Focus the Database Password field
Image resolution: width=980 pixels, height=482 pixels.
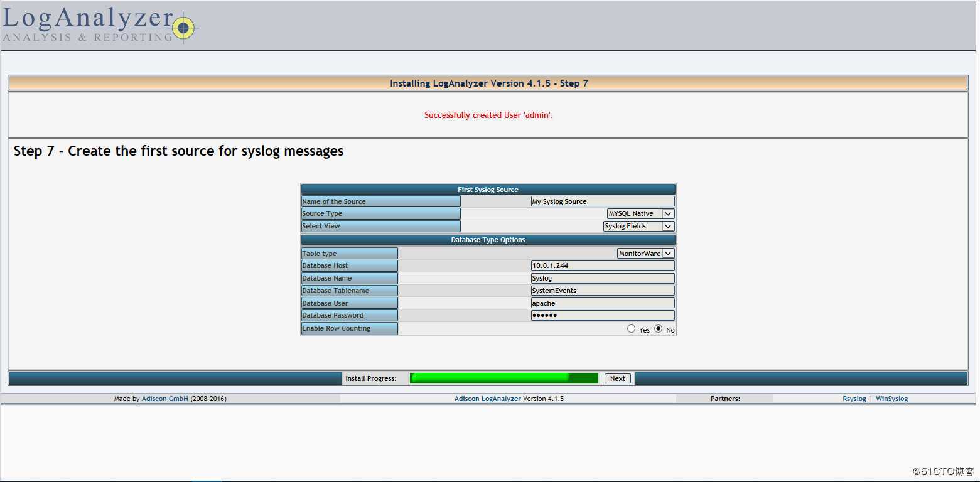click(603, 315)
